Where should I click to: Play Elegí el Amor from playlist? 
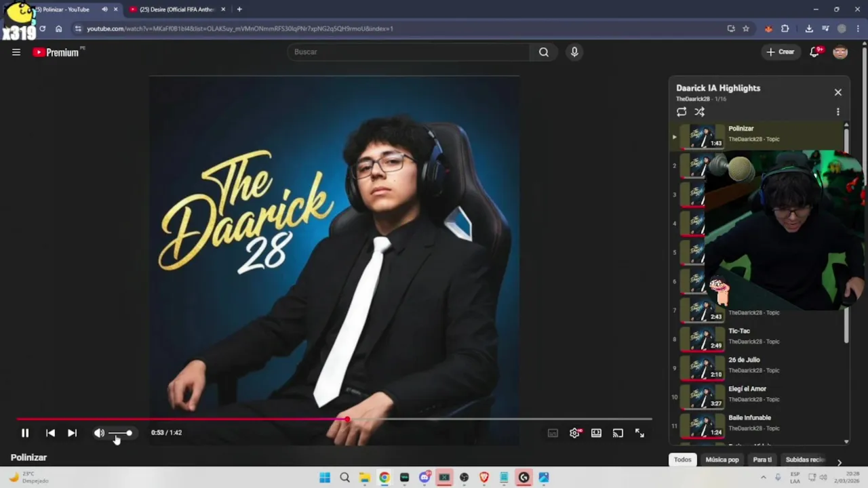click(755, 397)
